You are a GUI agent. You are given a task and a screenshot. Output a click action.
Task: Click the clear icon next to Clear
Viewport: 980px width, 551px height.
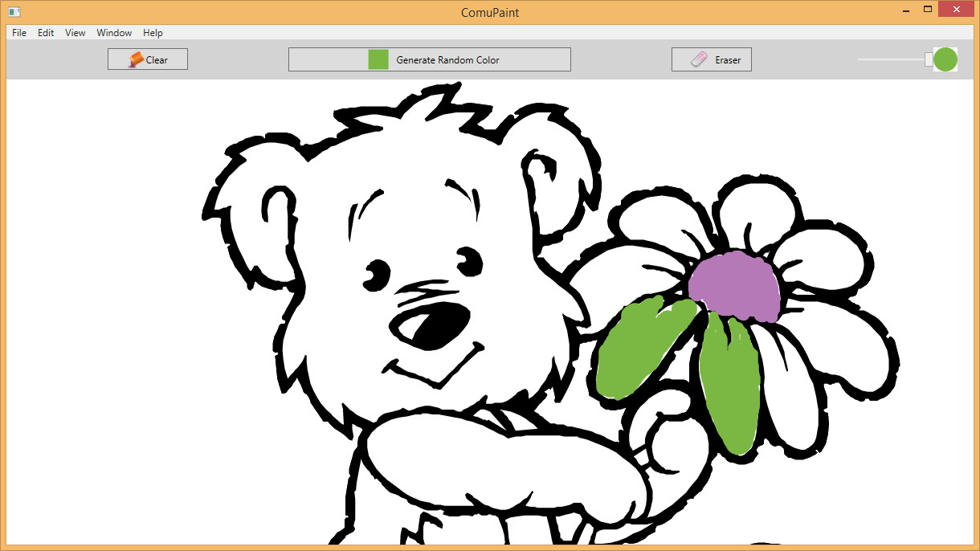[x=136, y=59]
